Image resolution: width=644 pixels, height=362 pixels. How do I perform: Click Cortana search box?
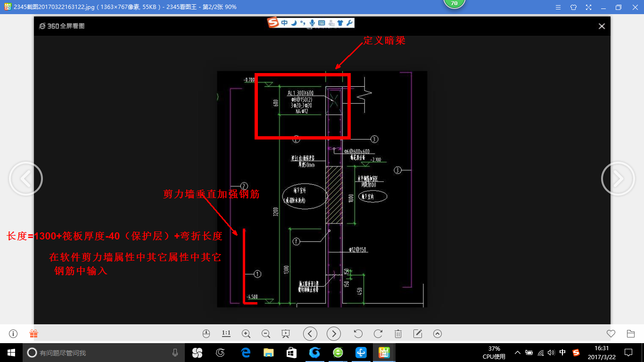tap(103, 353)
